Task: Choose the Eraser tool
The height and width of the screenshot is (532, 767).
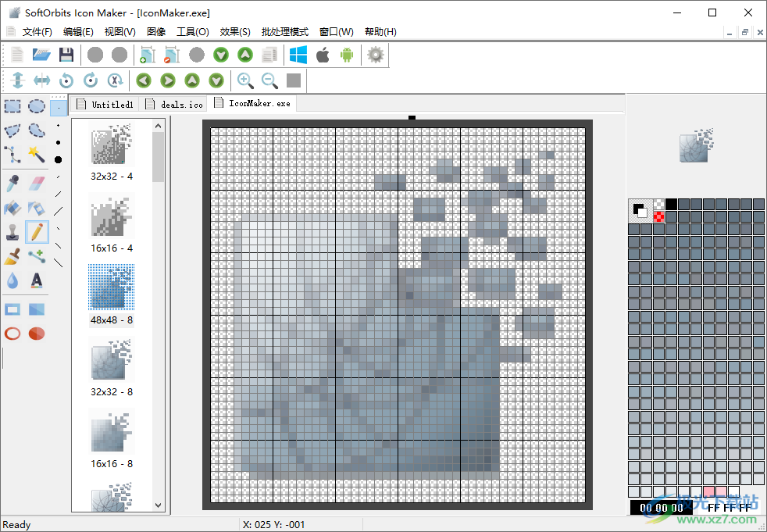Action: click(37, 183)
